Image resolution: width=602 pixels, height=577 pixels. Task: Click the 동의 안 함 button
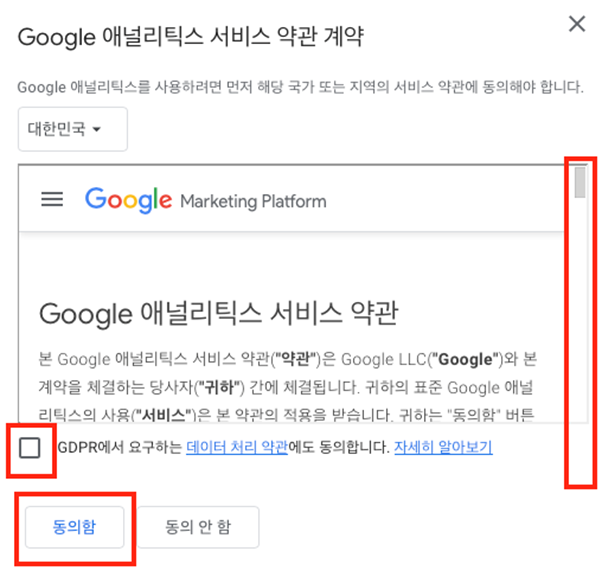click(198, 527)
